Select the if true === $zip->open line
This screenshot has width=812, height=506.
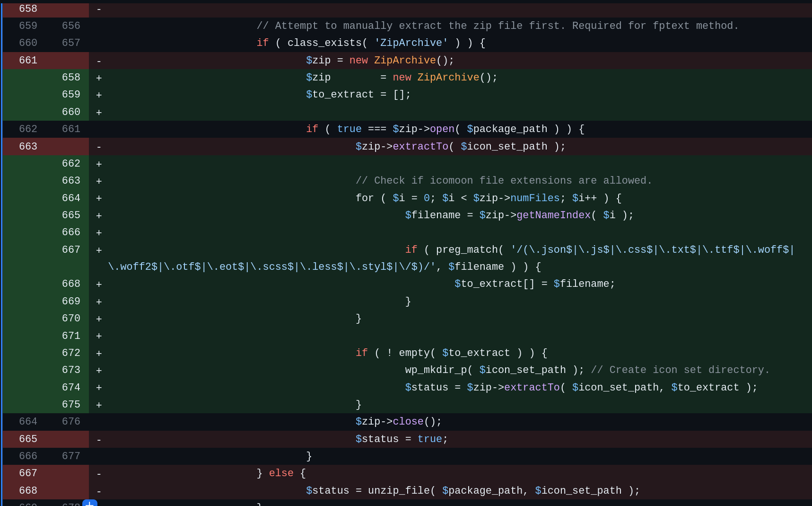tap(445, 129)
